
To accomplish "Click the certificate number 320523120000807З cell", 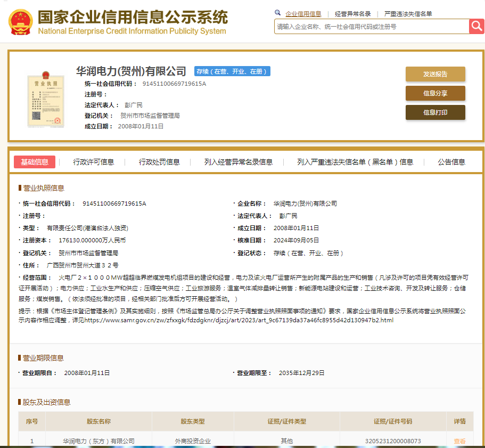I will pos(393,441).
